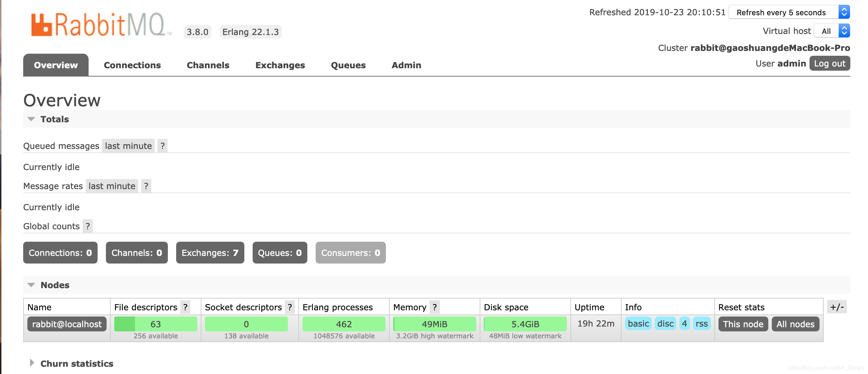
Task: Toggle node columns with +/- button
Action: pyautogui.click(x=837, y=307)
